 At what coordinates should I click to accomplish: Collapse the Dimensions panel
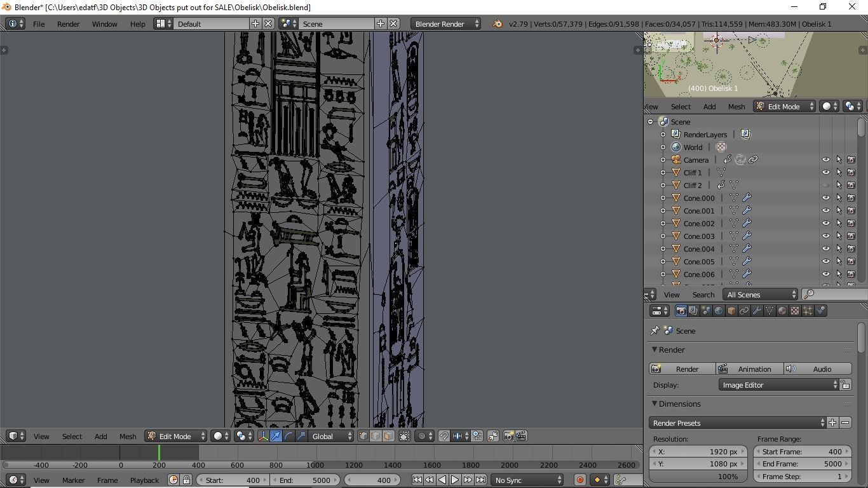[x=654, y=403]
